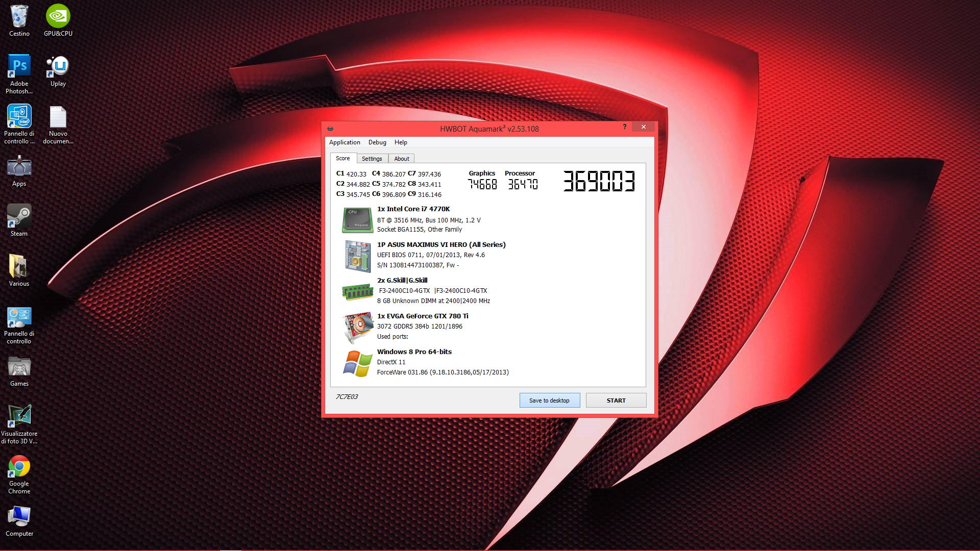
Task: Switch to the Settings tab
Action: tap(372, 159)
